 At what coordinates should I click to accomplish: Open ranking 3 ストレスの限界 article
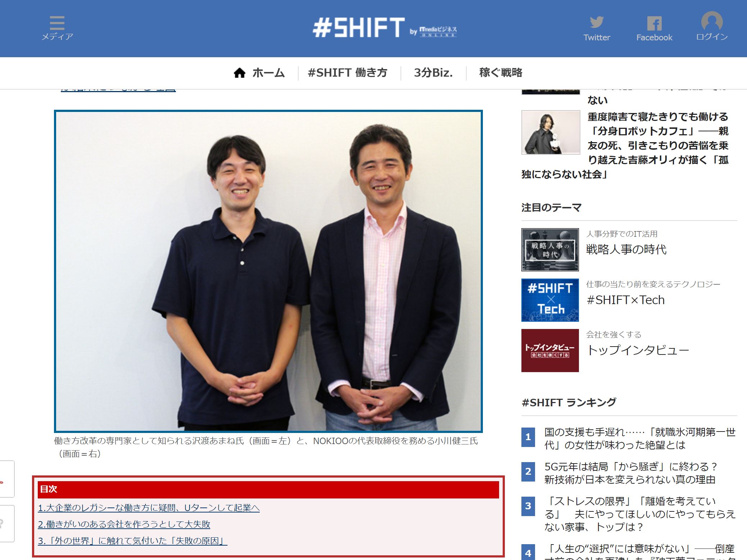[640, 514]
